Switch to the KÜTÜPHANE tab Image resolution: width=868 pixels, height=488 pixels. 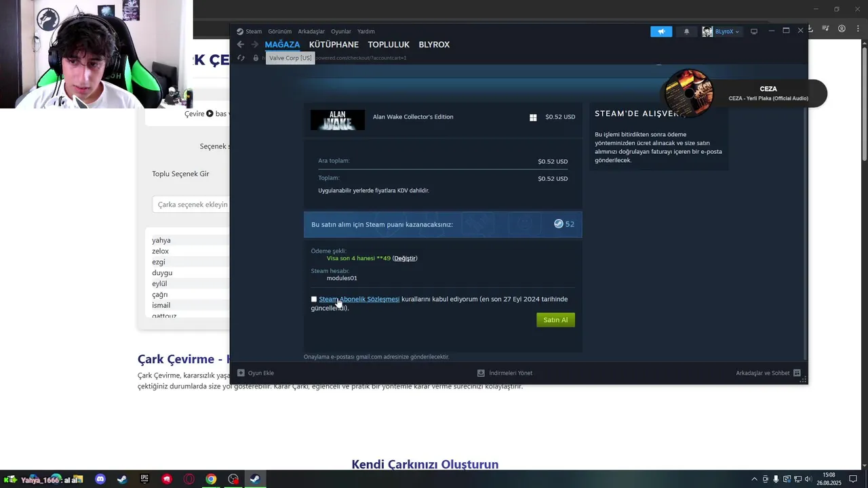(334, 45)
